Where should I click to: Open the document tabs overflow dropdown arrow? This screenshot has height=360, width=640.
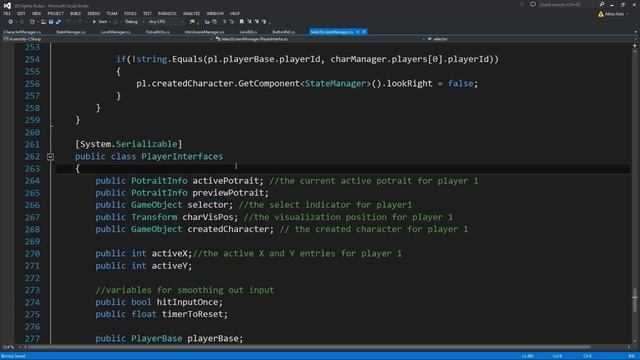[x=636, y=32]
